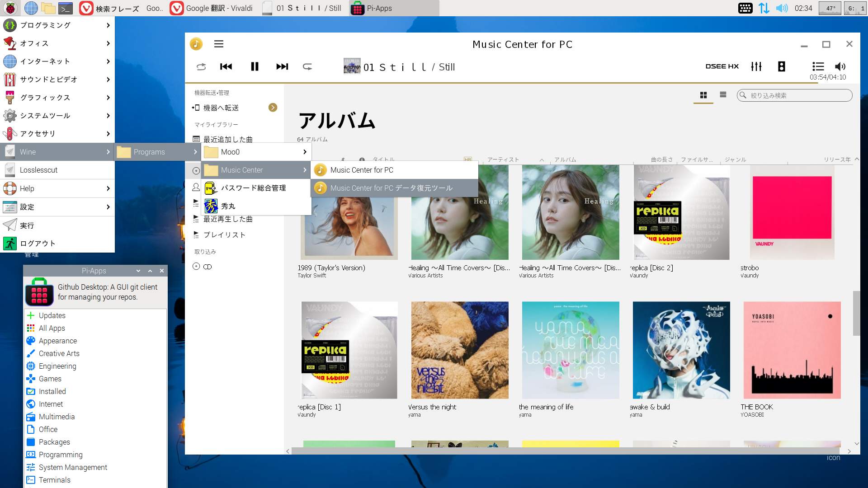Open Engineering category in Pi-Apps

(95, 366)
